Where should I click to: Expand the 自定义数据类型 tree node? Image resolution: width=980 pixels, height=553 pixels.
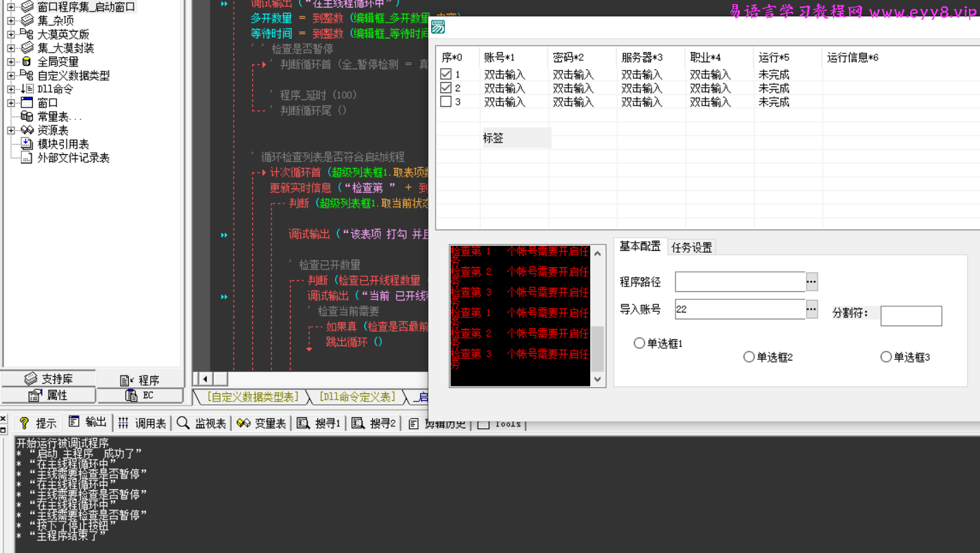tap(11, 75)
